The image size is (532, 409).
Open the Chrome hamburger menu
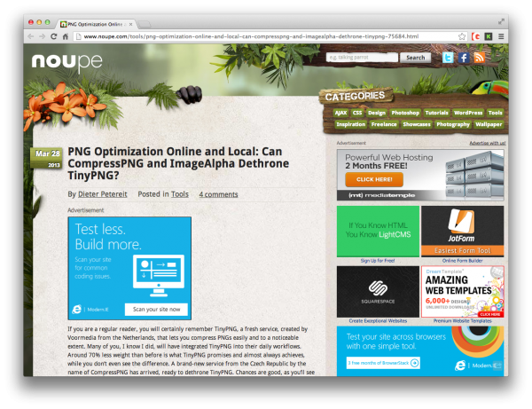501,36
